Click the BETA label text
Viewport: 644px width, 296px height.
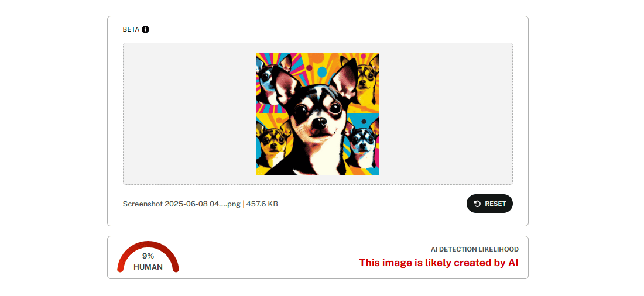(x=131, y=30)
